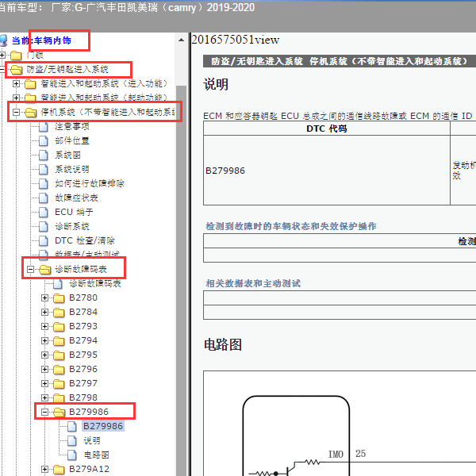Image resolution: width=476 pixels, height=476 pixels.
Task: Click the B2795 folder icon
Action: coord(59,355)
